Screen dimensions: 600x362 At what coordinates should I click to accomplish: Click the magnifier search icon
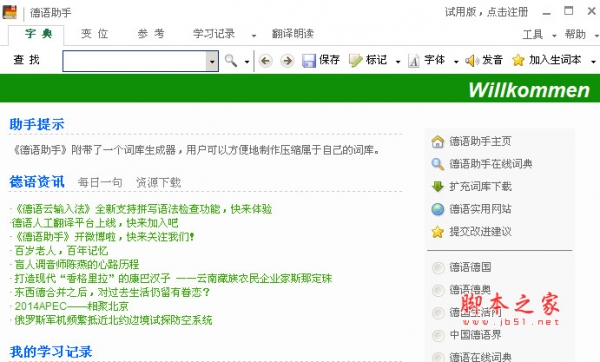(231, 60)
